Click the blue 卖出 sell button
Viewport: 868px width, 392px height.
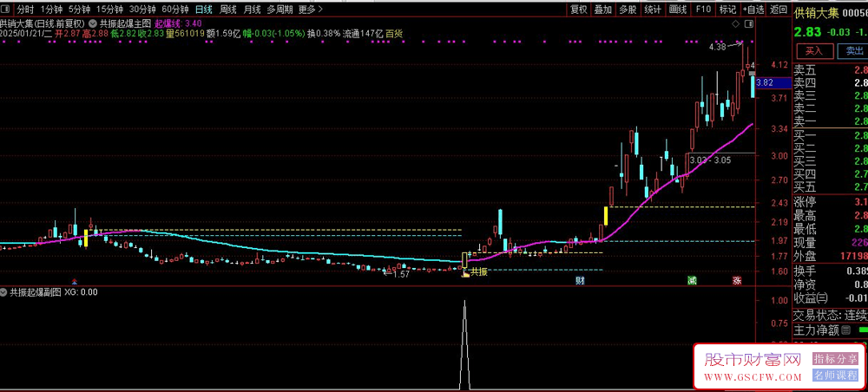coord(854,51)
